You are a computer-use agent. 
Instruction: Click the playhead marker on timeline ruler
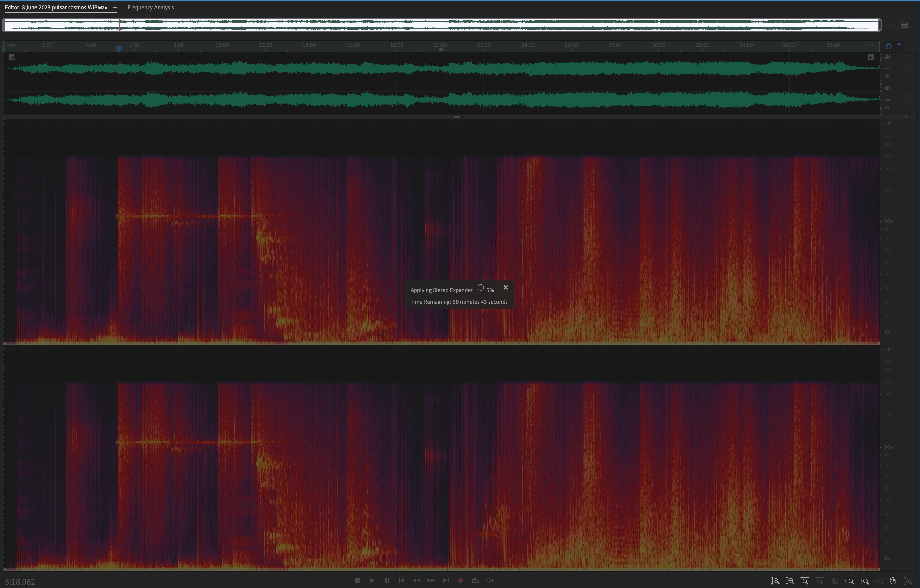pos(119,49)
